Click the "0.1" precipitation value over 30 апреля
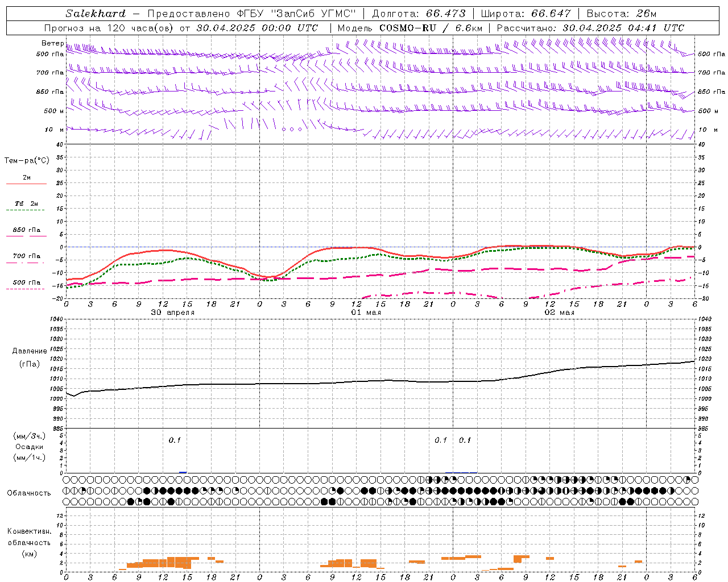 [175, 440]
